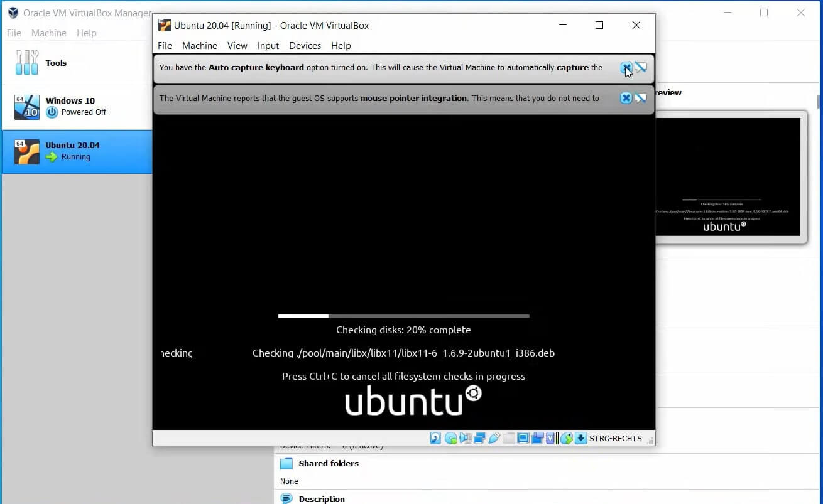Screen dimensions: 823x504
Task: Click the mouse integration status icon
Action: (567, 438)
